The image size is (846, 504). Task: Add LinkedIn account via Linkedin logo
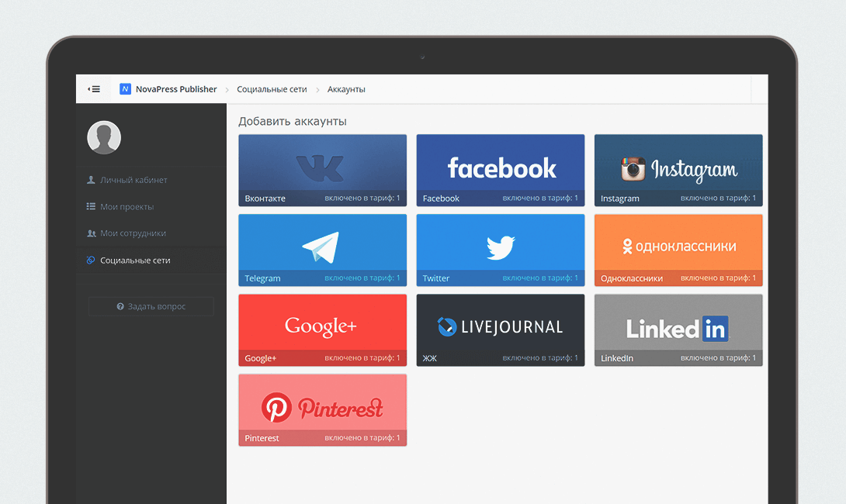click(678, 329)
